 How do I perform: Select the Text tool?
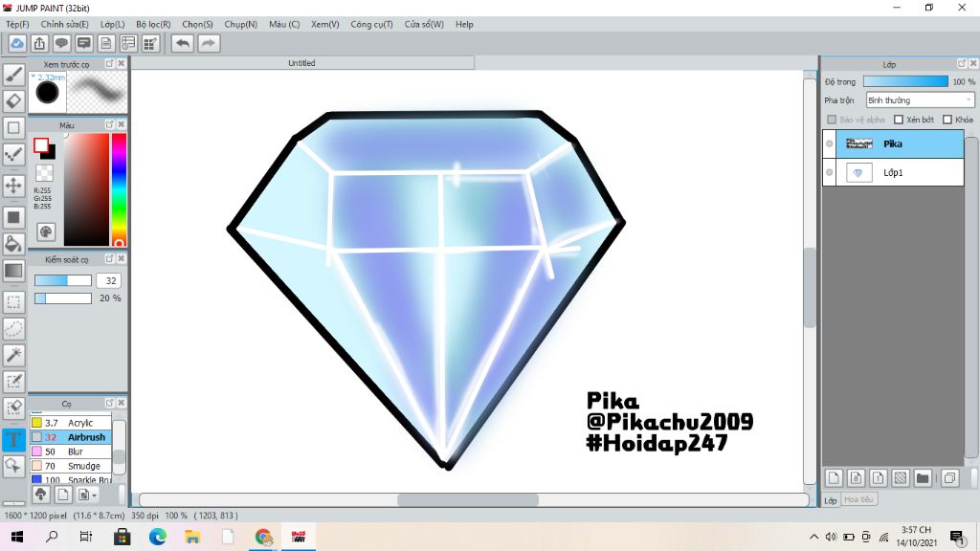[13, 439]
